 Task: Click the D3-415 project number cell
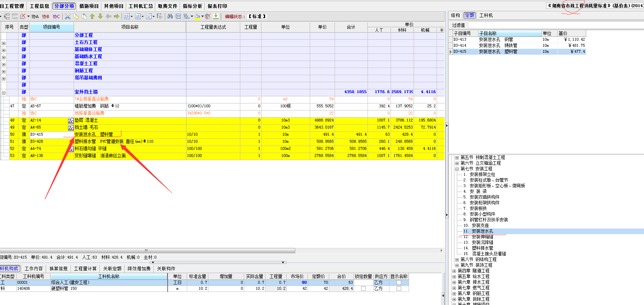coord(52,135)
